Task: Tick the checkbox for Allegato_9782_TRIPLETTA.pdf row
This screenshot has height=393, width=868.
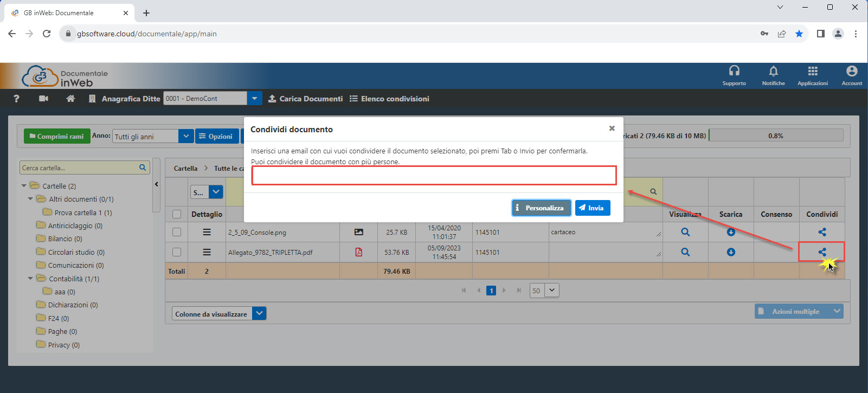Action: 177,252
